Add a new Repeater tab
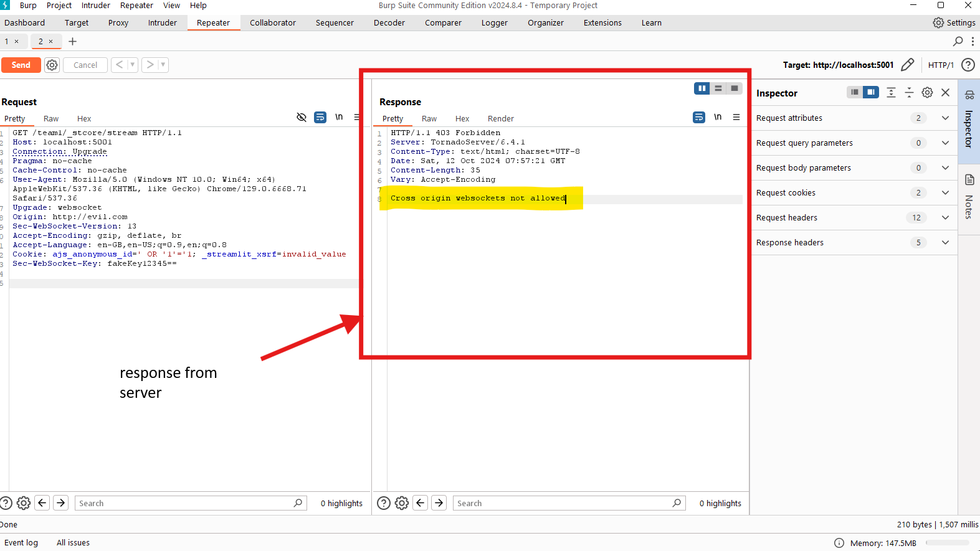The image size is (980, 551). [x=72, y=41]
